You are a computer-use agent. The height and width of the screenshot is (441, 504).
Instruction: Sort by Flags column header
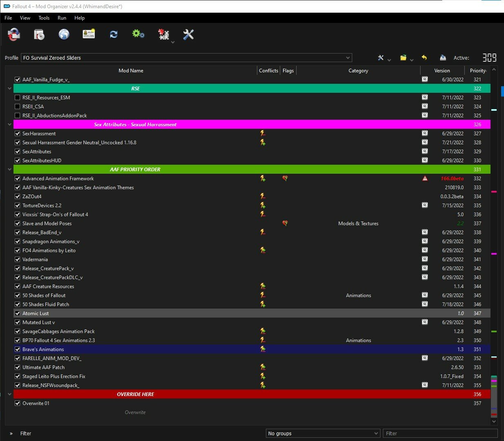(x=288, y=70)
